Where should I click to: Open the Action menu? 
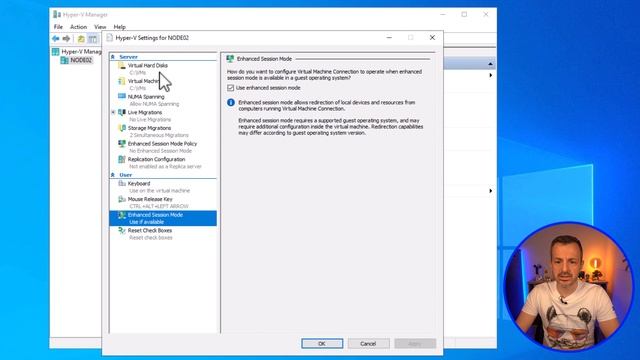(x=78, y=27)
